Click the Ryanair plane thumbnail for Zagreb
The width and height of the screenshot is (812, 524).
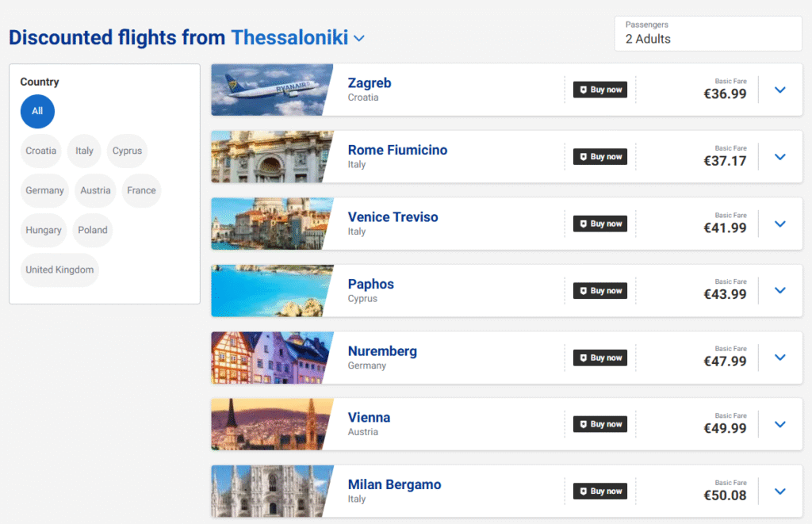(271, 90)
